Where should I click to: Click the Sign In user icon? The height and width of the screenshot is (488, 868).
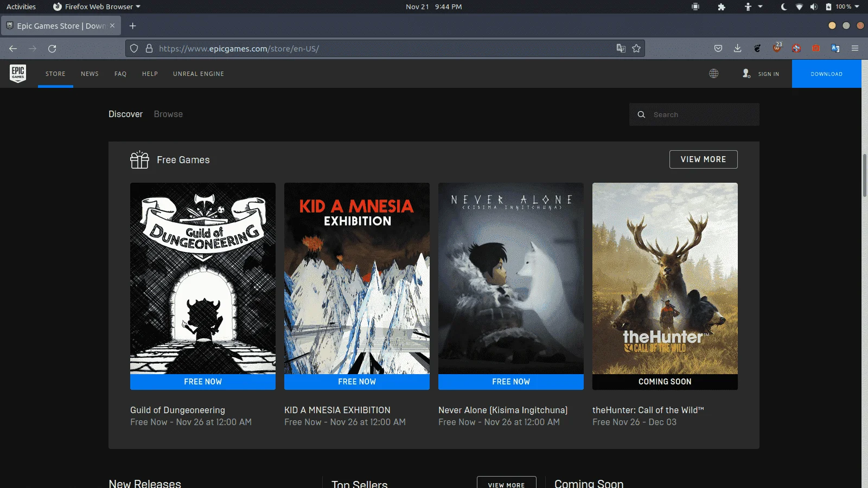pos(746,73)
